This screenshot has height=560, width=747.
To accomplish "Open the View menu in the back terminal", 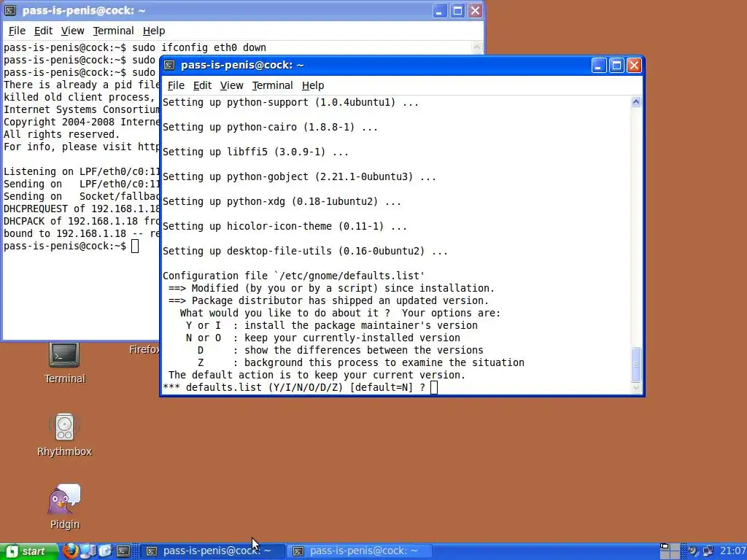I will point(72,31).
